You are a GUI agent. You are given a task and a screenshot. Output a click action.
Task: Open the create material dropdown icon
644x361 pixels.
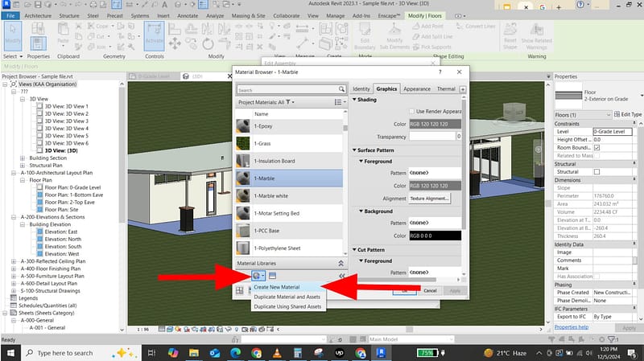pos(258,276)
